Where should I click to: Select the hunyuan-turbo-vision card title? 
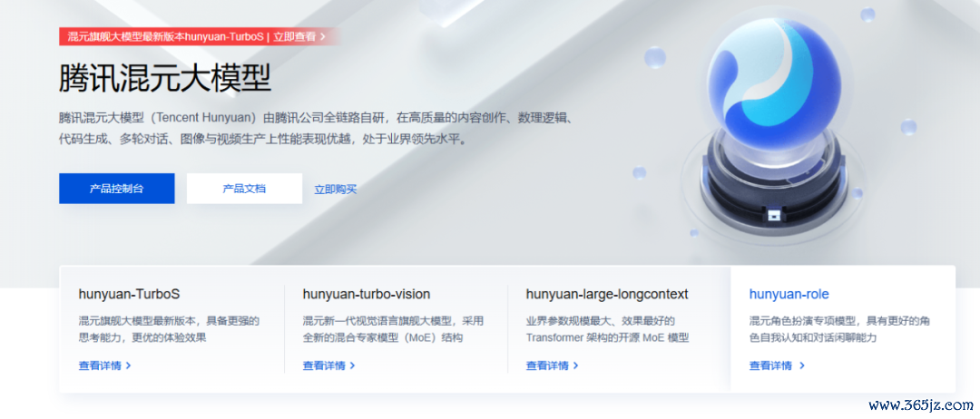pos(367,294)
